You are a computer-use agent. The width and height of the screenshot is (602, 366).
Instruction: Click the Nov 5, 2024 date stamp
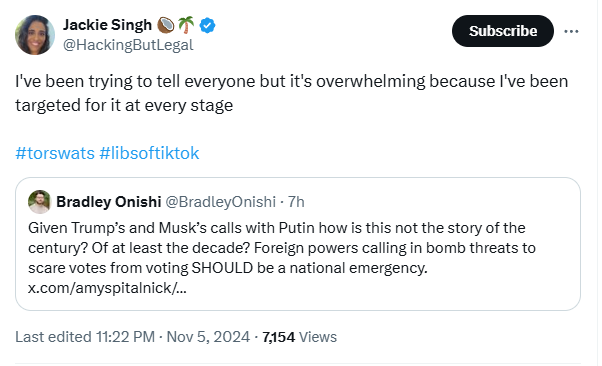208,337
